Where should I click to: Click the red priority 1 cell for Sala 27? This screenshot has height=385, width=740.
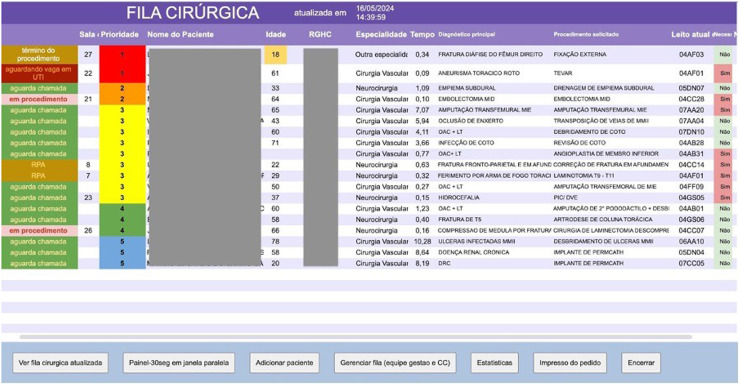[x=122, y=55]
